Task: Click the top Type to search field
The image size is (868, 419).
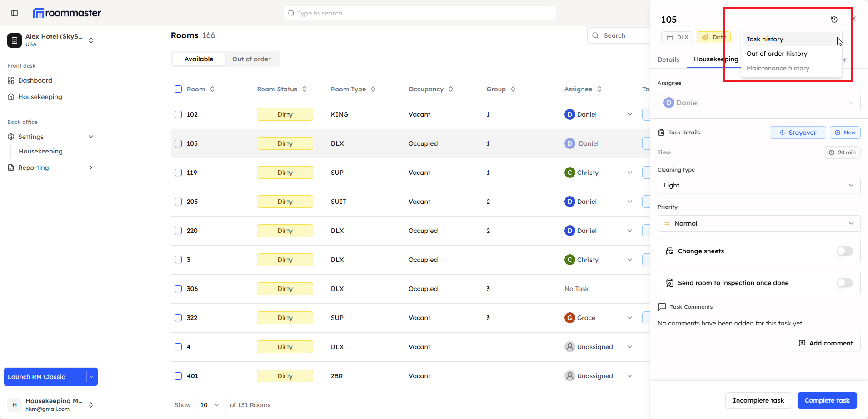Action: pos(420,13)
